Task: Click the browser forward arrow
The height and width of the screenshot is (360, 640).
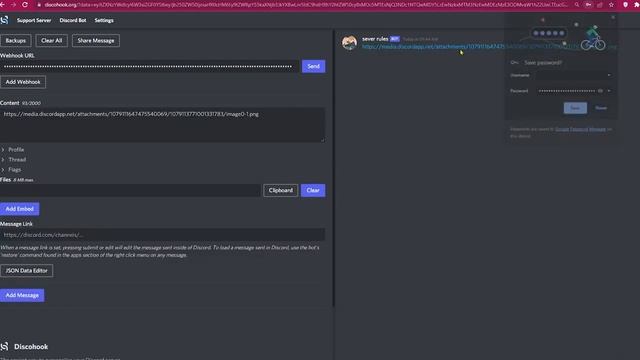Action: coord(13,4)
